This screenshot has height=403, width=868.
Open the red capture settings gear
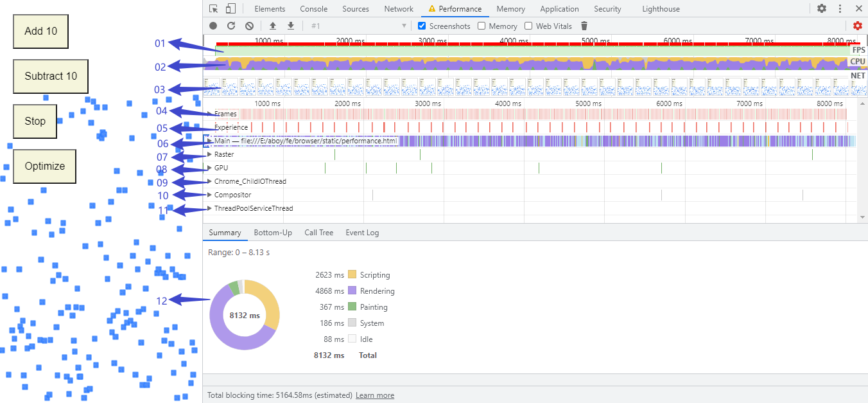858,26
